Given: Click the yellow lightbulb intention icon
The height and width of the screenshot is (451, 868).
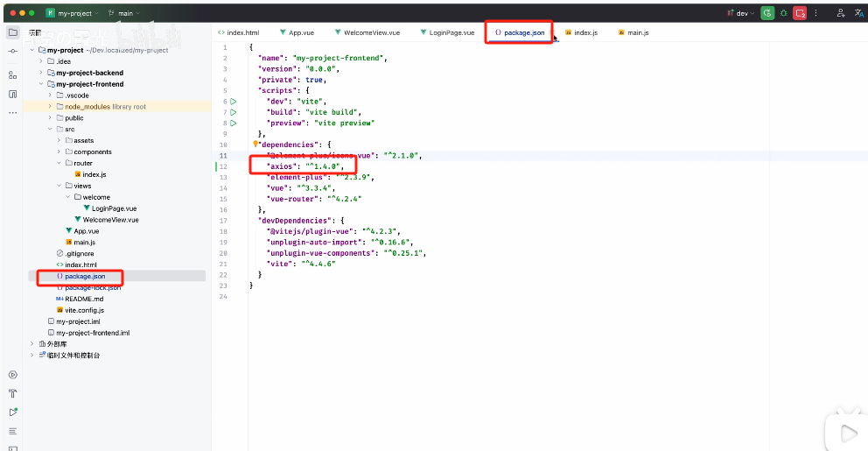Looking at the screenshot, I should (255, 144).
